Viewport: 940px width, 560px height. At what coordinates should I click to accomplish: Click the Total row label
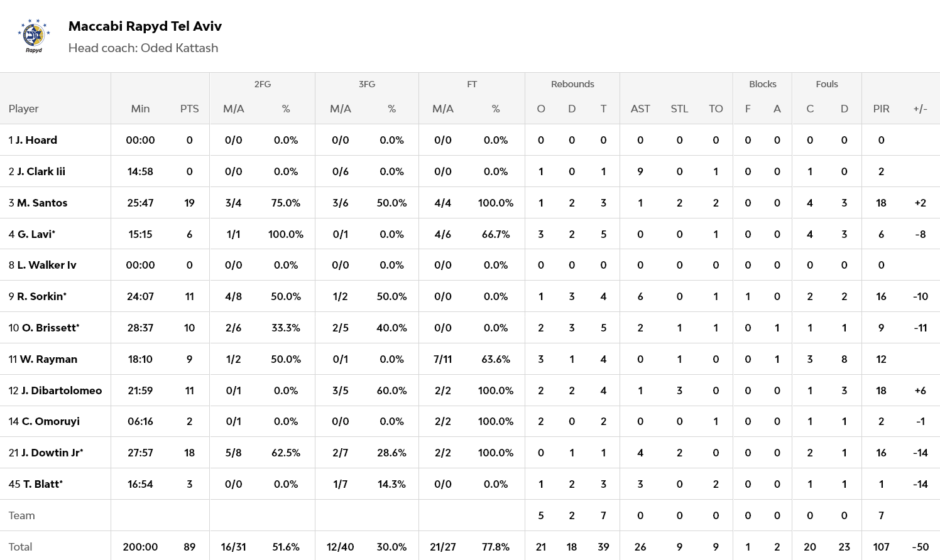(20, 547)
